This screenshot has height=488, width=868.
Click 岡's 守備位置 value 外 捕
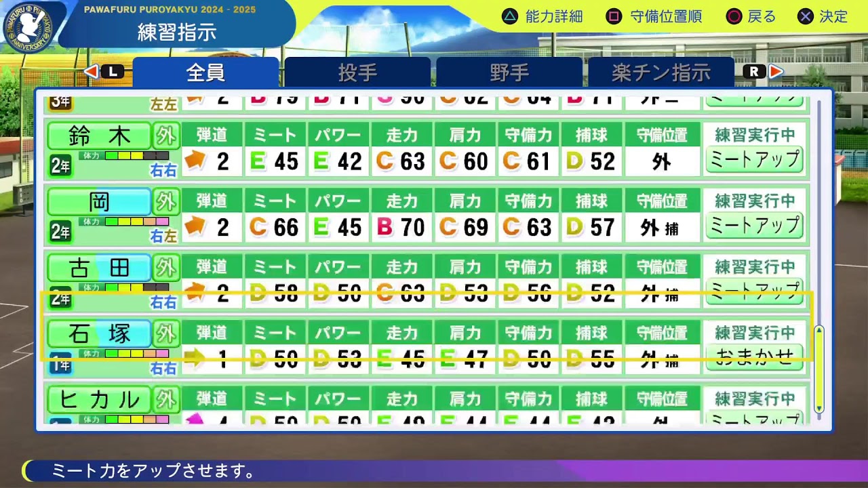[661, 227]
